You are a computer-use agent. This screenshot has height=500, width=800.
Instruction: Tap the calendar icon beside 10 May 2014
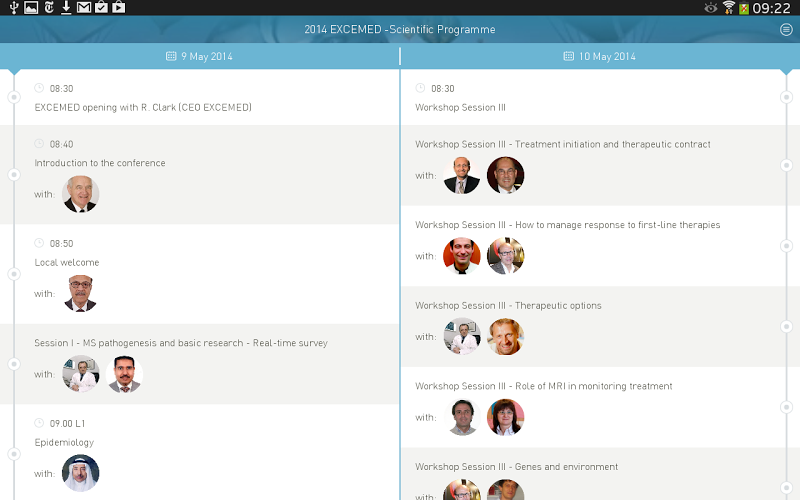[x=568, y=56]
